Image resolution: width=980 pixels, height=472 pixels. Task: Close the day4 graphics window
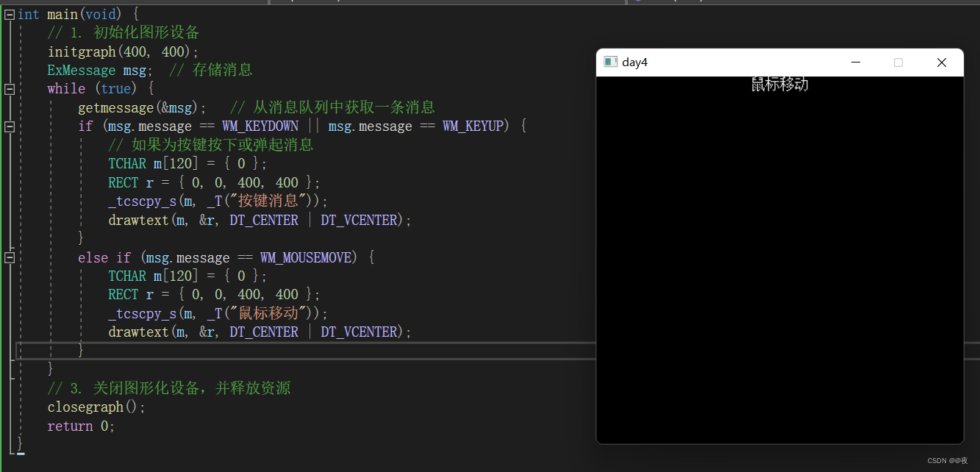(x=942, y=62)
